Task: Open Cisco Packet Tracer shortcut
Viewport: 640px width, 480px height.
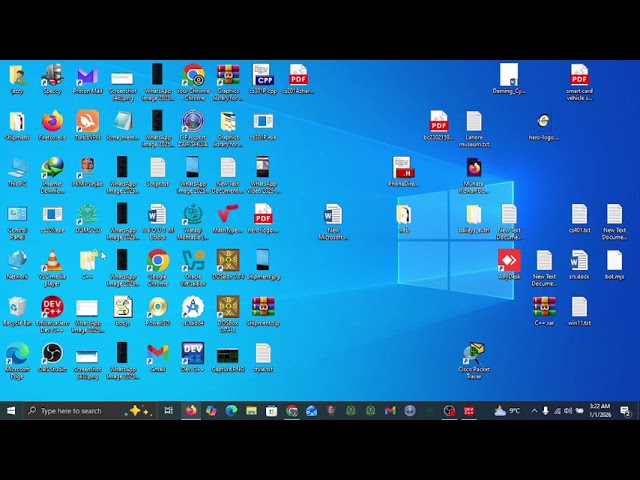Action: [x=474, y=355]
